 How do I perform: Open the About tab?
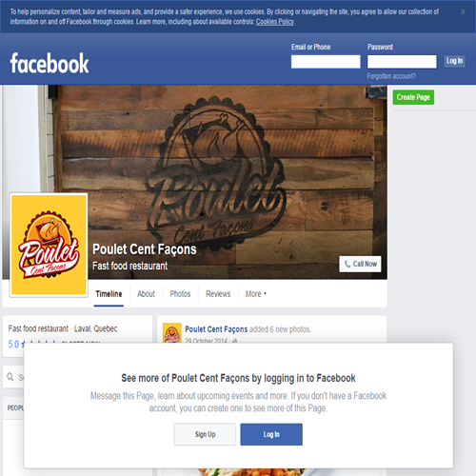[x=146, y=294]
